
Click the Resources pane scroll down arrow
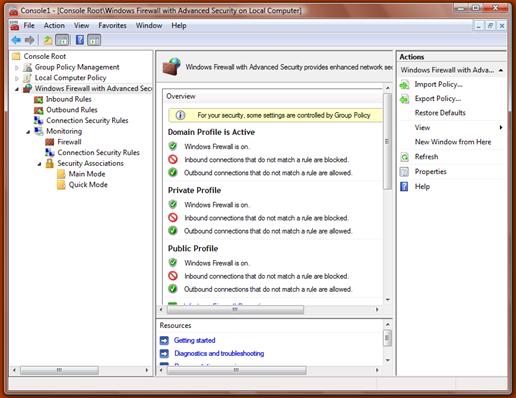387,360
